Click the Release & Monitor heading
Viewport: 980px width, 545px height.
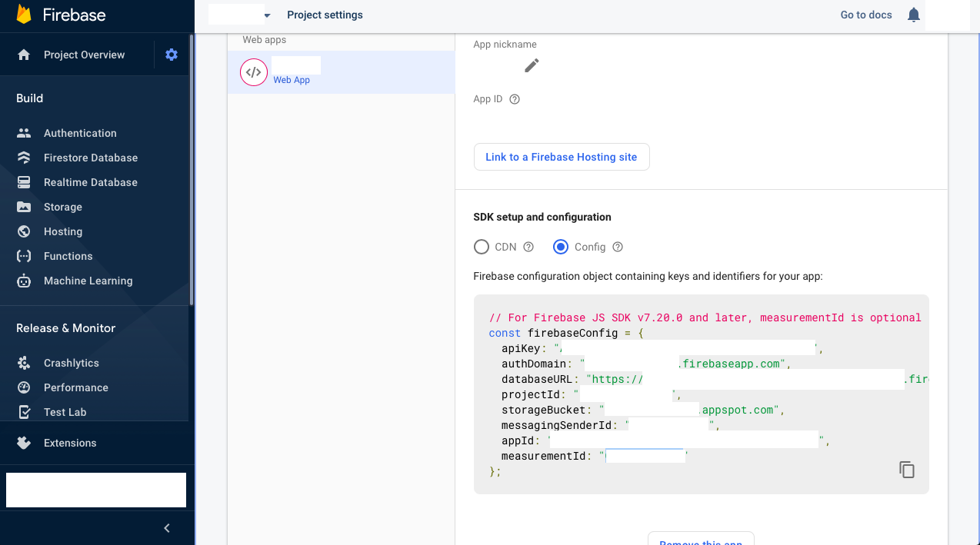(66, 328)
